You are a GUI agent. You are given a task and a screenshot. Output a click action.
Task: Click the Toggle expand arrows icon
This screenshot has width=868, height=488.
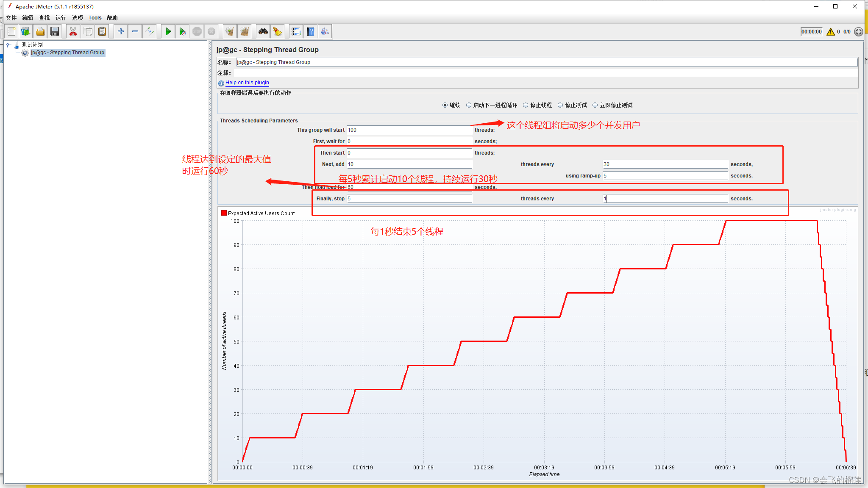(x=149, y=31)
